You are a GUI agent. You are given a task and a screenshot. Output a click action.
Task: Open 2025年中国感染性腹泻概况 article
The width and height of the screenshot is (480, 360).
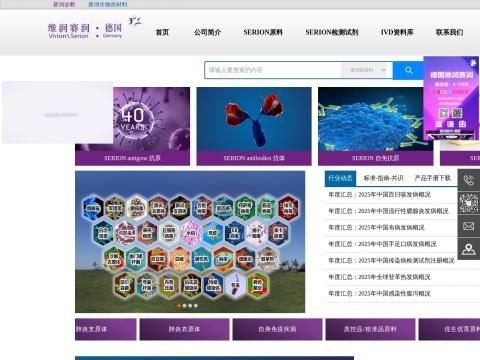379,294
